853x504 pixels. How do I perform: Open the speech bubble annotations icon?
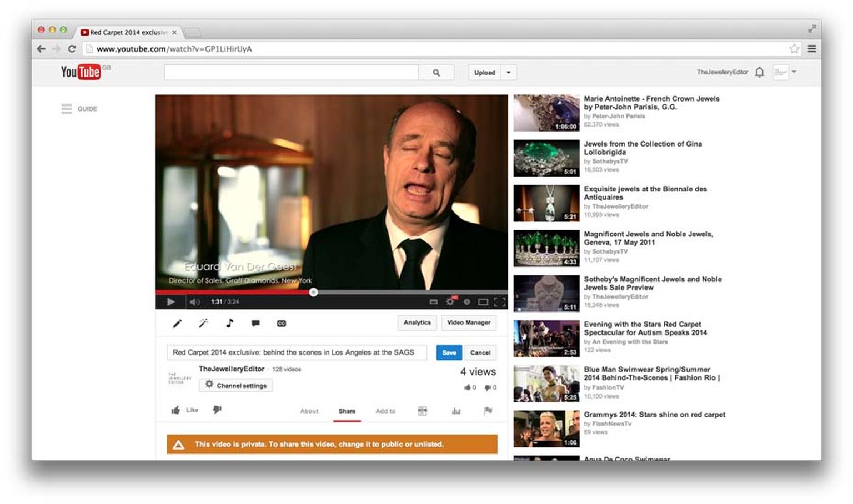(255, 323)
